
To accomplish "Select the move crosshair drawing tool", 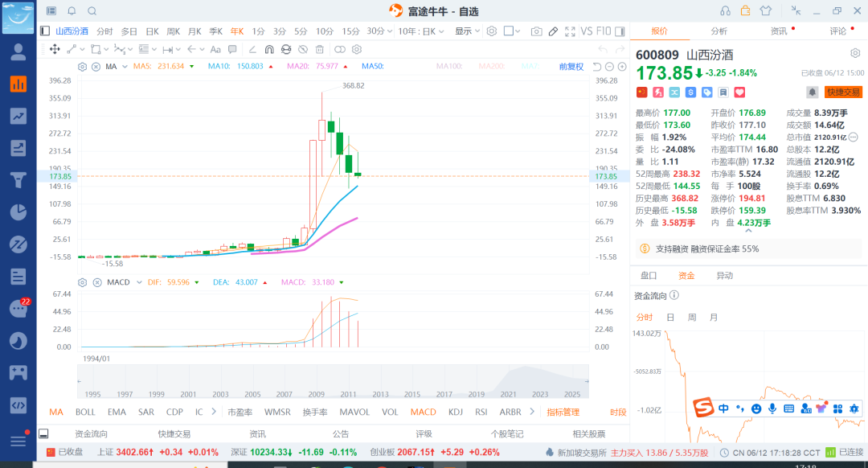I will [x=55, y=49].
